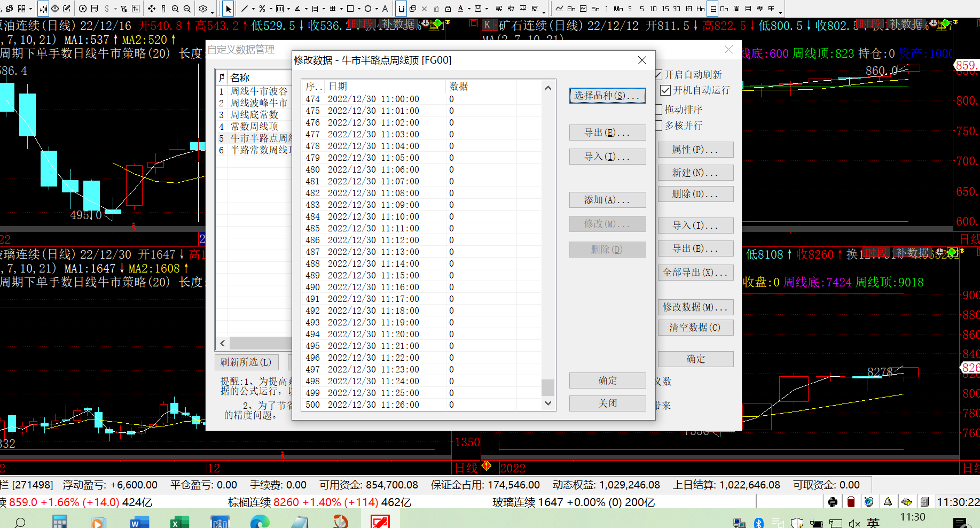Disable the 开机自动运行 checkbox

665,90
